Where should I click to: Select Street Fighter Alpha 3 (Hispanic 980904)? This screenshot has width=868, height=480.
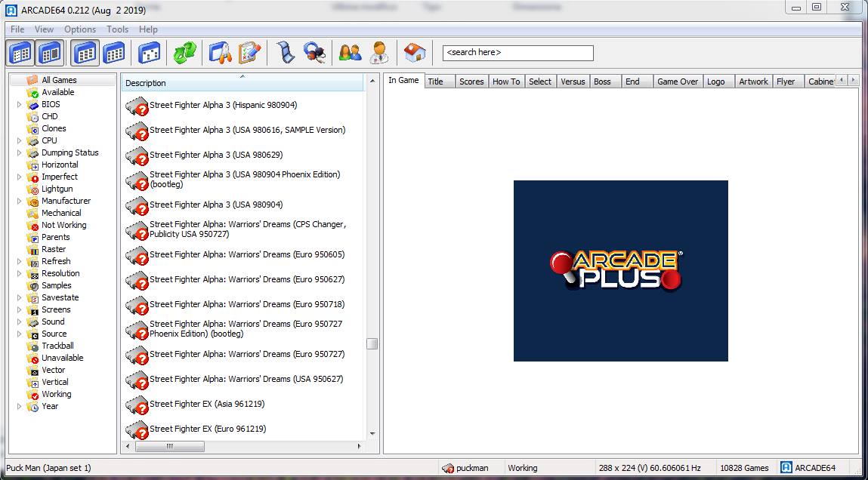click(223, 105)
